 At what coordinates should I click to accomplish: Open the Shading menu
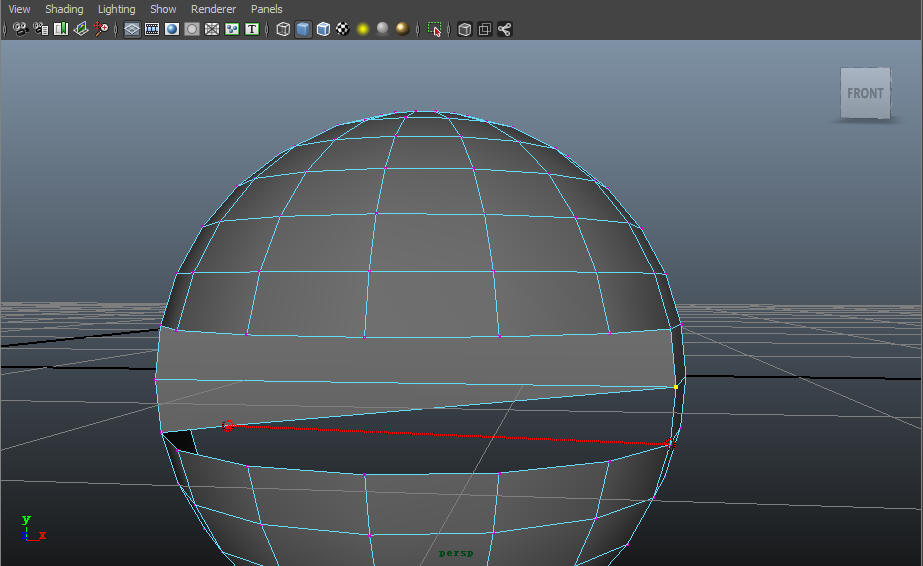64,9
